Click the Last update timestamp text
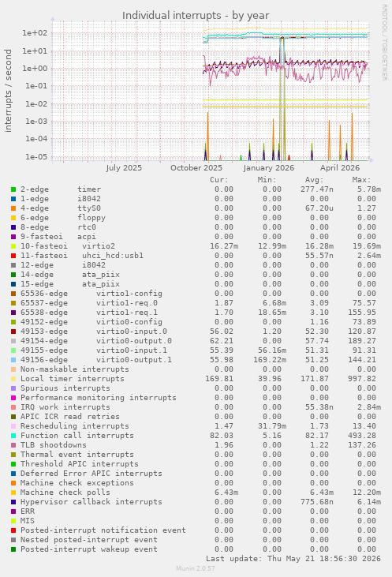This screenshot has height=577, width=392. (x=293, y=559)
